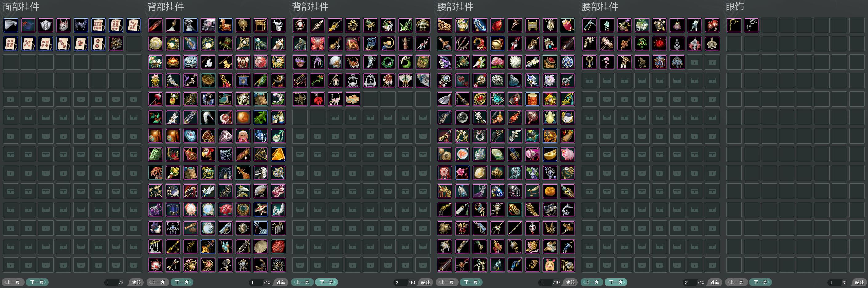Select the pink pig waist accessory
Screen dimensions: 868x288
[x=568, y=154]
